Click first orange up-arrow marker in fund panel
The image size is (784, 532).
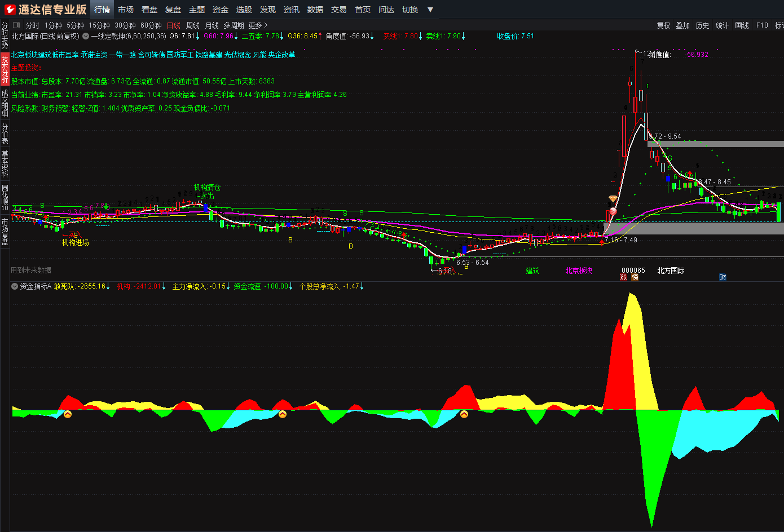[68, 414]
